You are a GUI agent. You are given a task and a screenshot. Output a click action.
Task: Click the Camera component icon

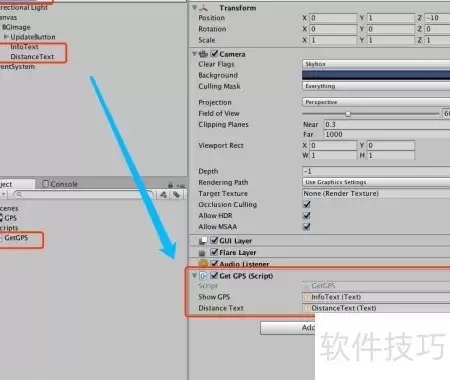point(203,54)
